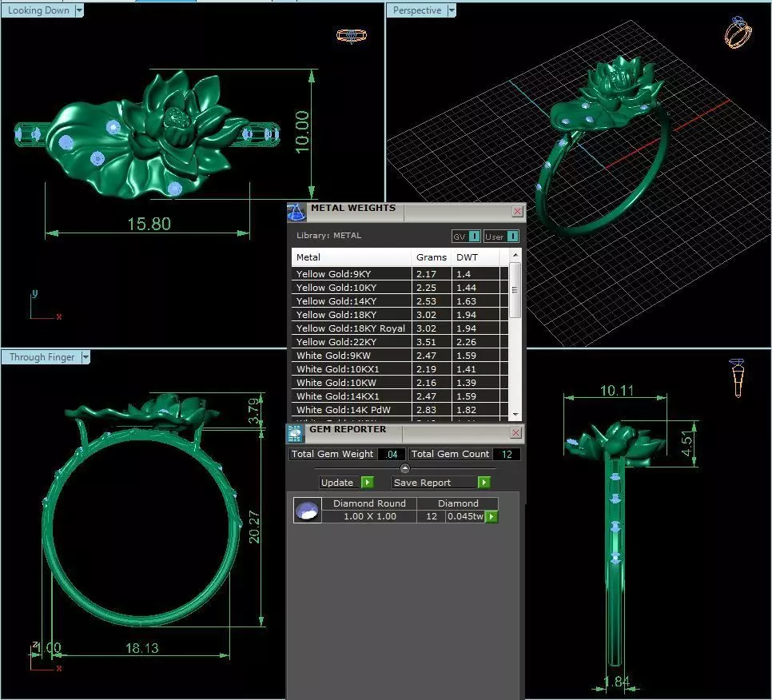Click the Grams column header
The image size is (772, 700).
pyautogui.click(x=432, y=257)
